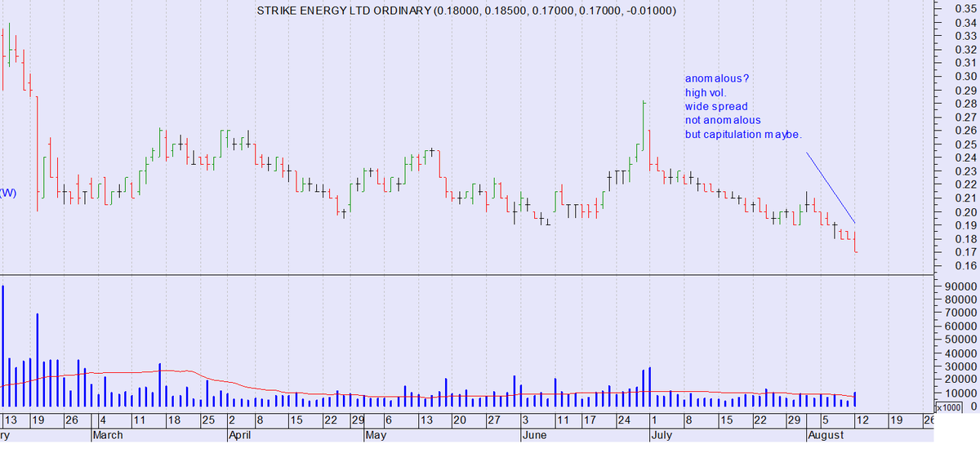Select the 'anomalous?' annotation text
Screen dimensions: 980x453
coord(717,79)
